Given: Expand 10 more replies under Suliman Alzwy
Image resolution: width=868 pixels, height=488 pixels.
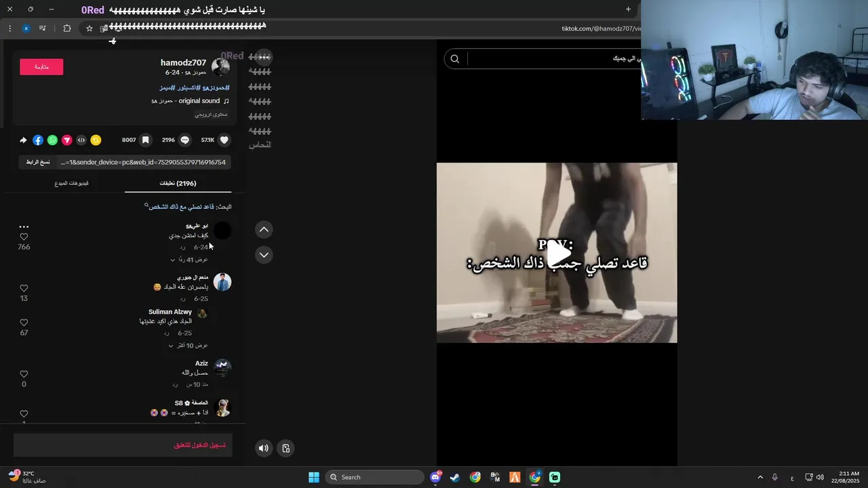Looking at the screenshot, I should pos(188,346).
